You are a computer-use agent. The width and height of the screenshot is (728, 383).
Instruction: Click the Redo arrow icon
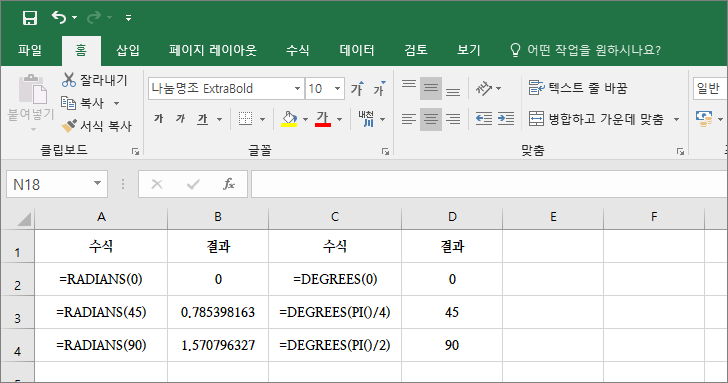[x=94, y=18]
